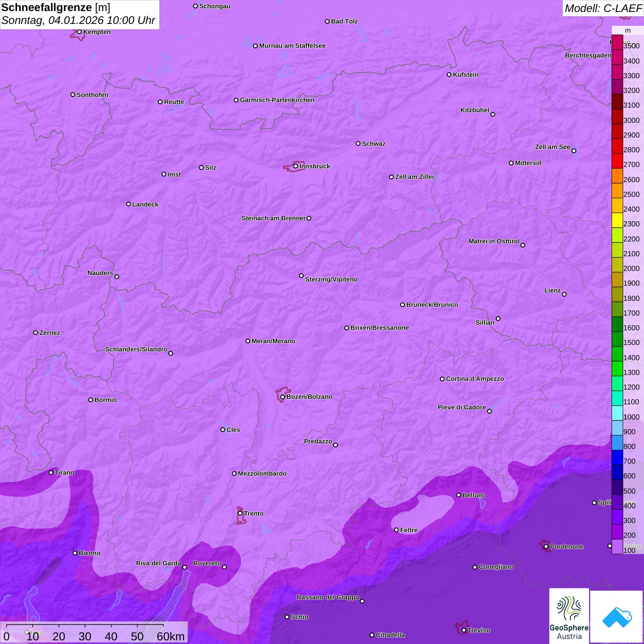Click the "Mezzolombardo" label
Screen dimensions: 644x644
pyautogui.click(x=262, y=473)
